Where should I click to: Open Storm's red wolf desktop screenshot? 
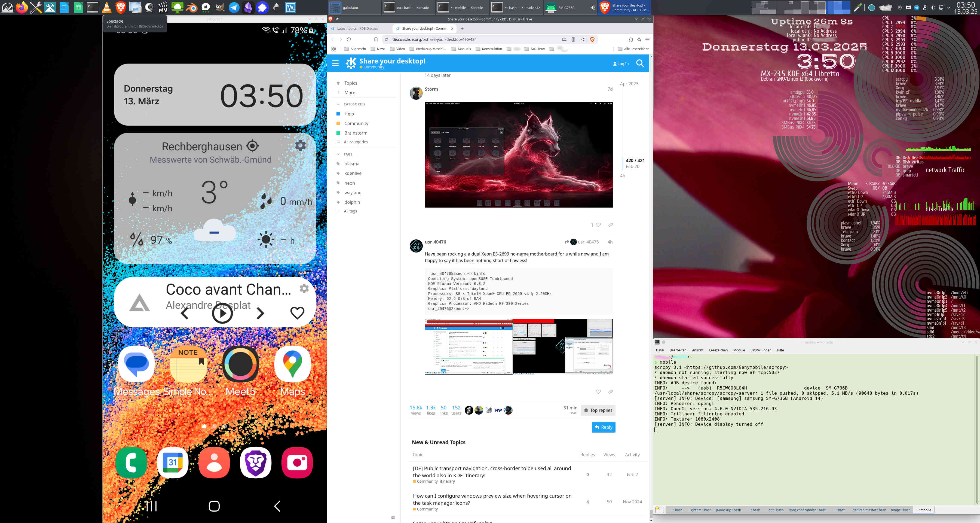519,154
